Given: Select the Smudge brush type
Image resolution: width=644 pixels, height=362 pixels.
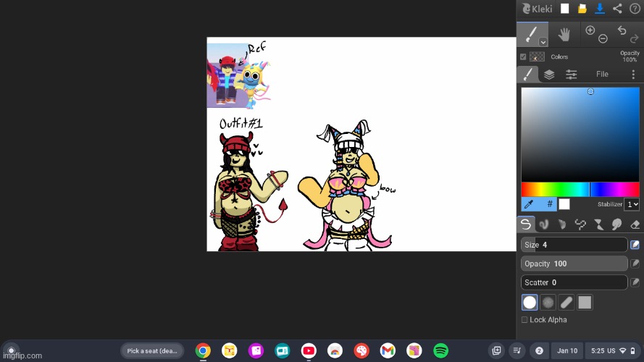Looking at the screenshot, I should [616, 224].
